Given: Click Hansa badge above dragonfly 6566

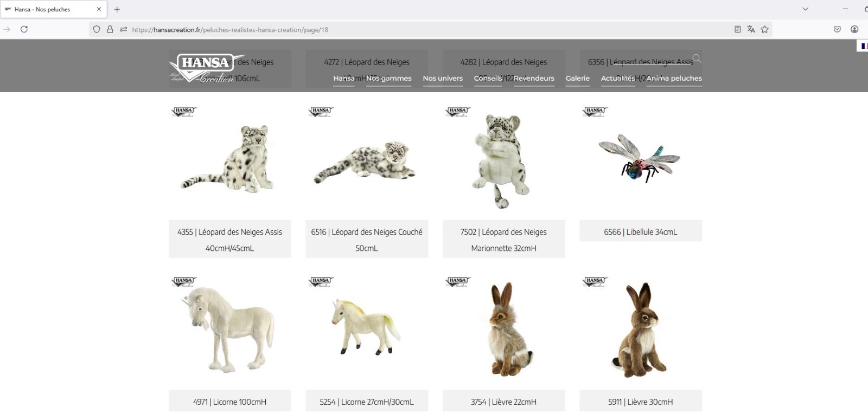Looking at the screenshot, I should point(595,112).
